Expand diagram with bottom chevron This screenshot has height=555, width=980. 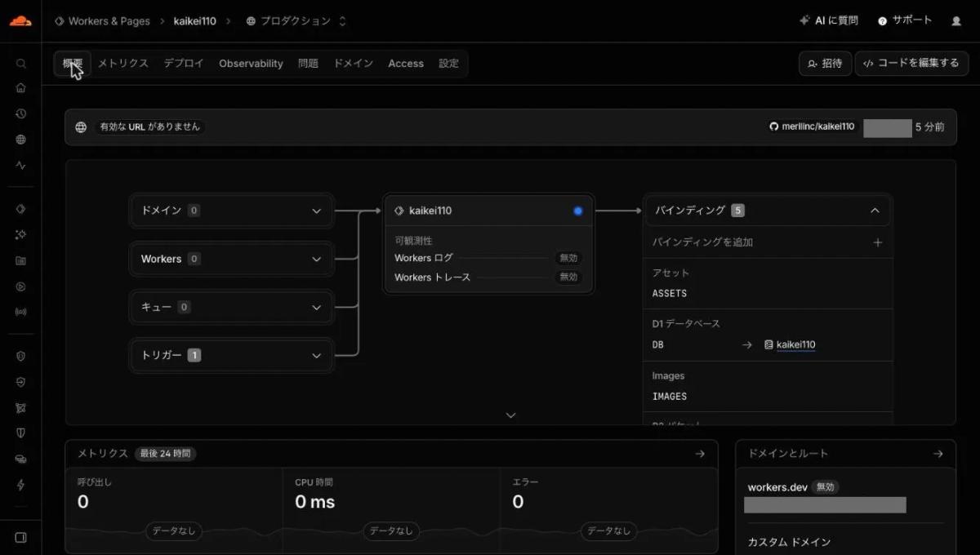tap(511, 415)
